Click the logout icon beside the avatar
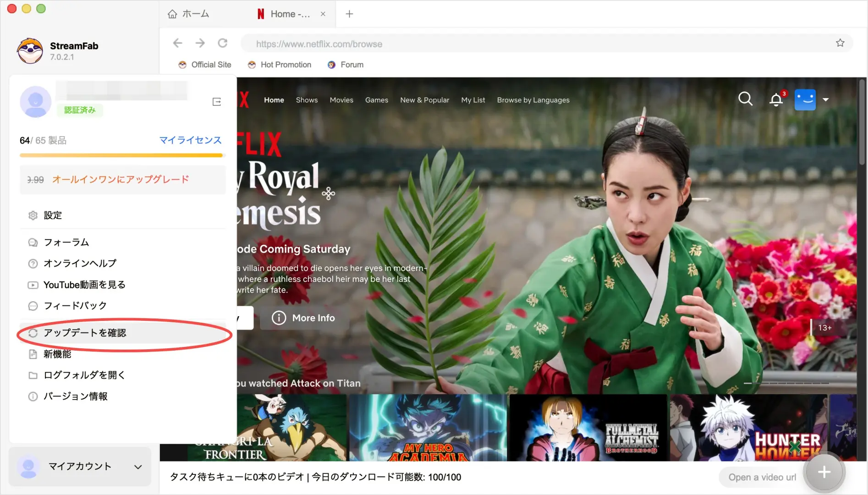 point(217,102)
